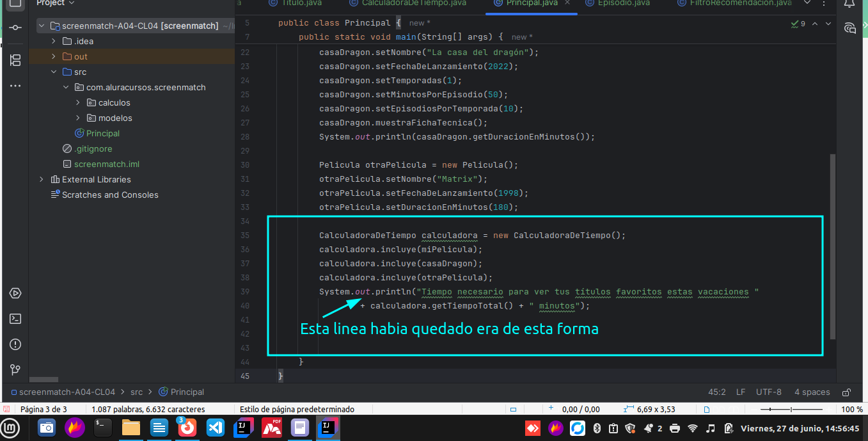Change the LF line separator
This screenshot has height=441, width=868.
pos(741,392)
